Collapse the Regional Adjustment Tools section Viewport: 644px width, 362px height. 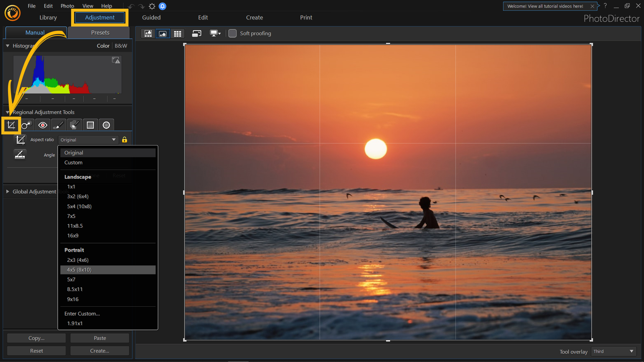pyautogui.click(x=7, y=112)
